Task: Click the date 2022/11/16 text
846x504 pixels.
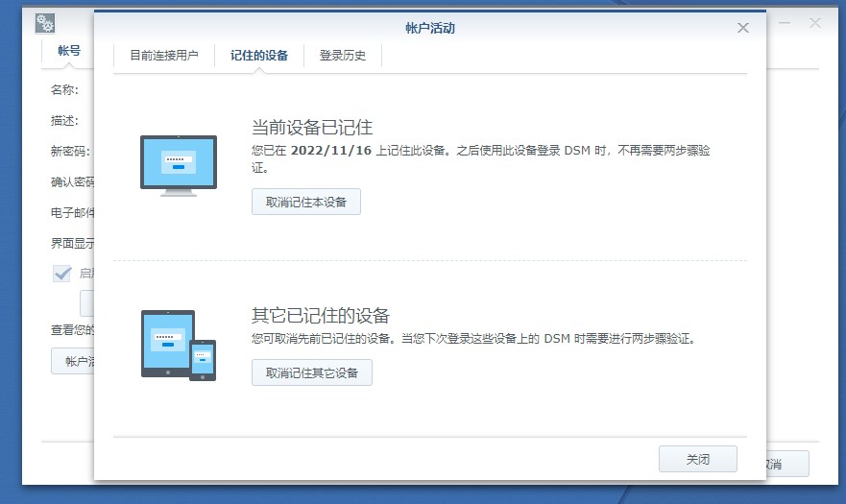Action: (330, 151)
